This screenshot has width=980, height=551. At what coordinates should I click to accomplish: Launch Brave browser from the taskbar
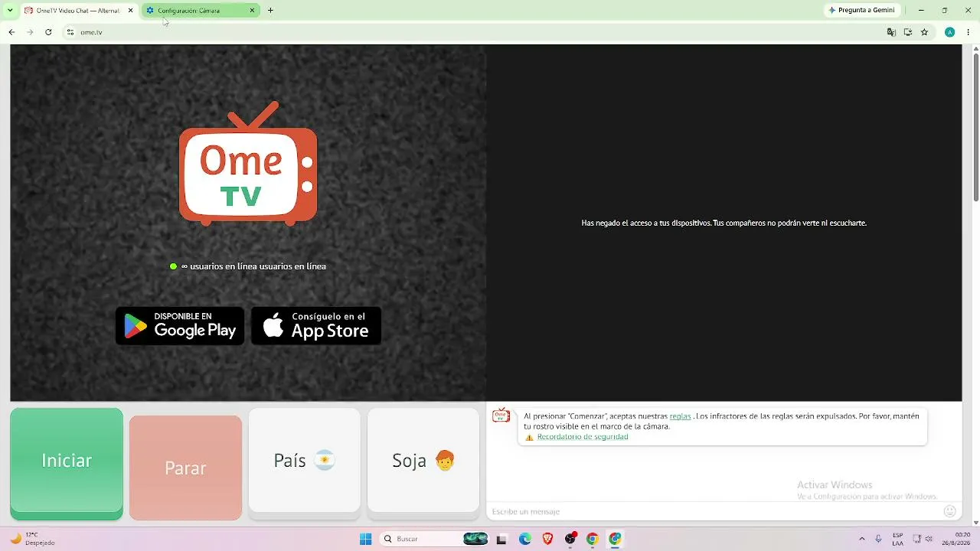tap(547, 539)
